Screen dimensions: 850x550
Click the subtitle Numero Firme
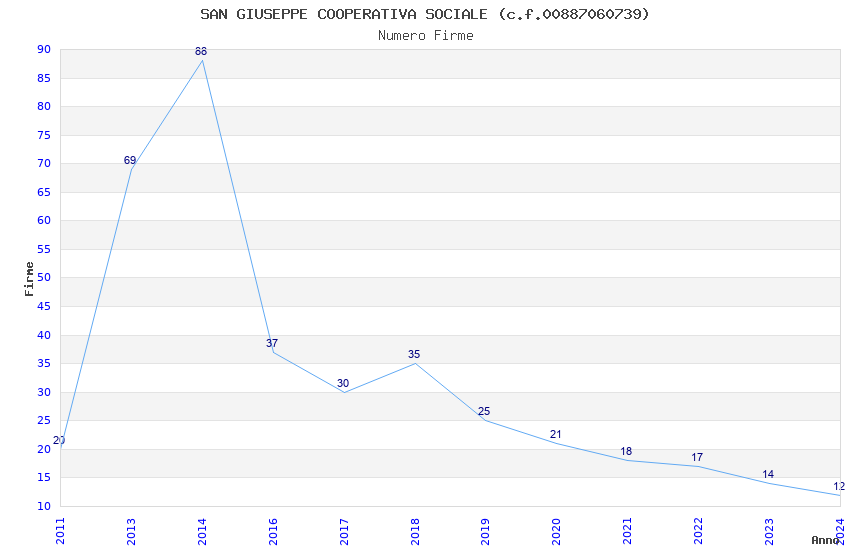tap(426, 36)
